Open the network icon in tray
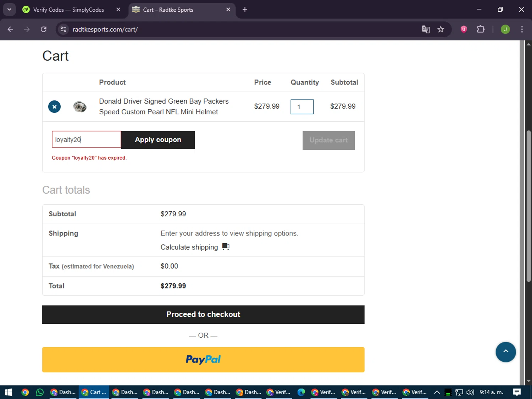 coord(459,392)
